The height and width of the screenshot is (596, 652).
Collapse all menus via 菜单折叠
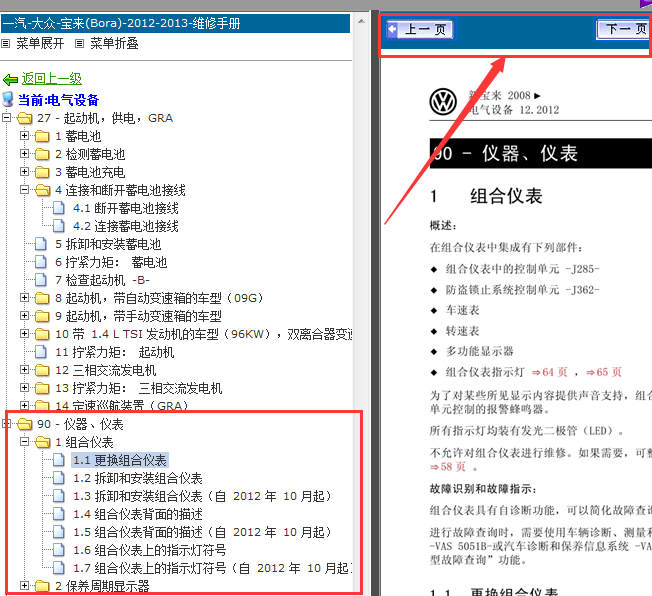[114, 43]
